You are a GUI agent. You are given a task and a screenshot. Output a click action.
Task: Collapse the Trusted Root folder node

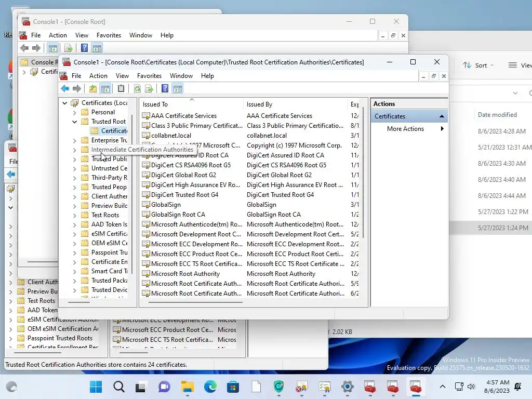click(75, 122)
